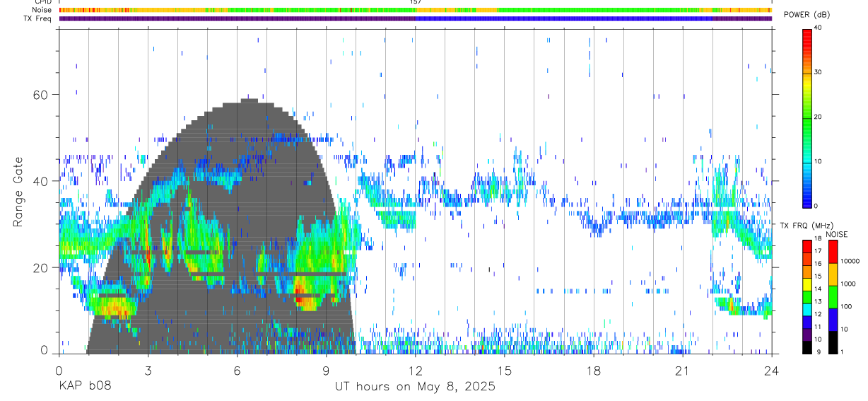This screenshot has height=401, width=868.
Task: Click the 'Noise' row label at top
Action: pyautogui.click(x=42, y=10)
